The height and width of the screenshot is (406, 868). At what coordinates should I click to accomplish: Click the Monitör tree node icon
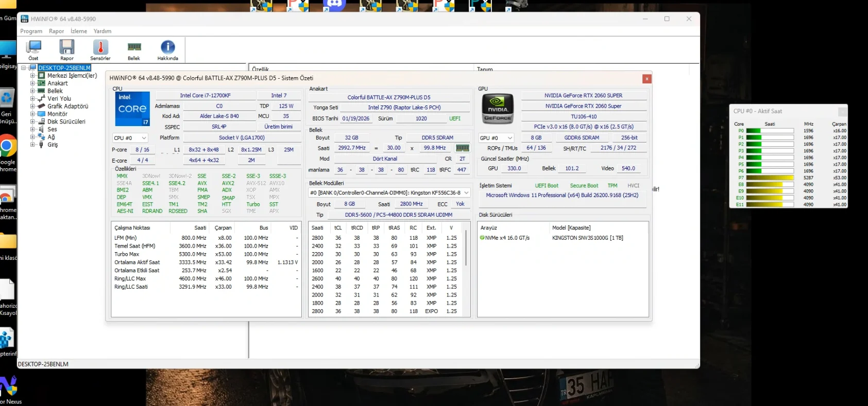(41, 114)
